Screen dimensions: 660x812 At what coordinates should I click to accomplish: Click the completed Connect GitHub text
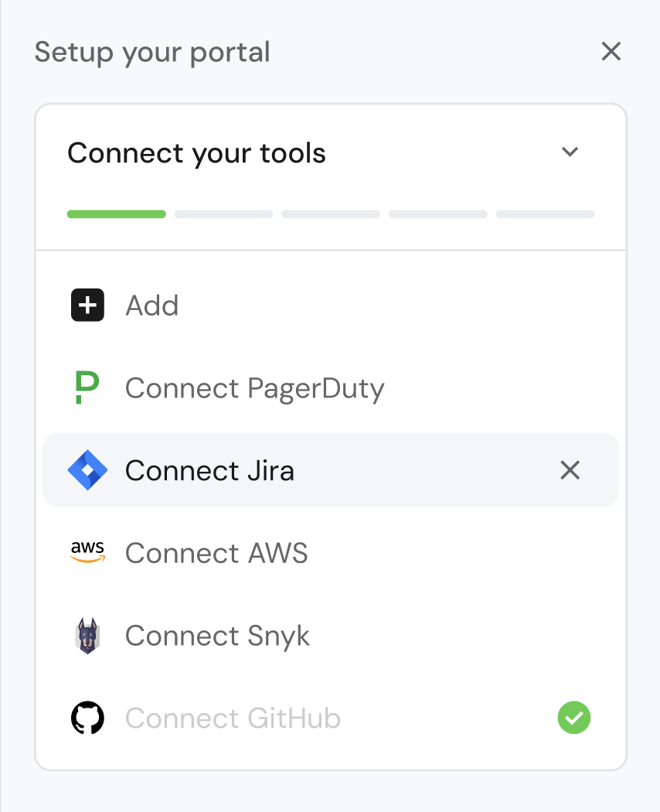[x=233, y=718]
